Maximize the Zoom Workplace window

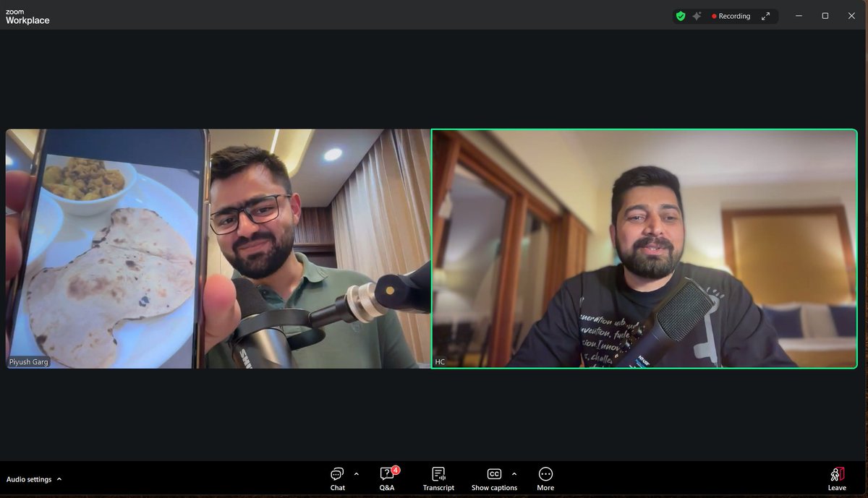point(825,16)
